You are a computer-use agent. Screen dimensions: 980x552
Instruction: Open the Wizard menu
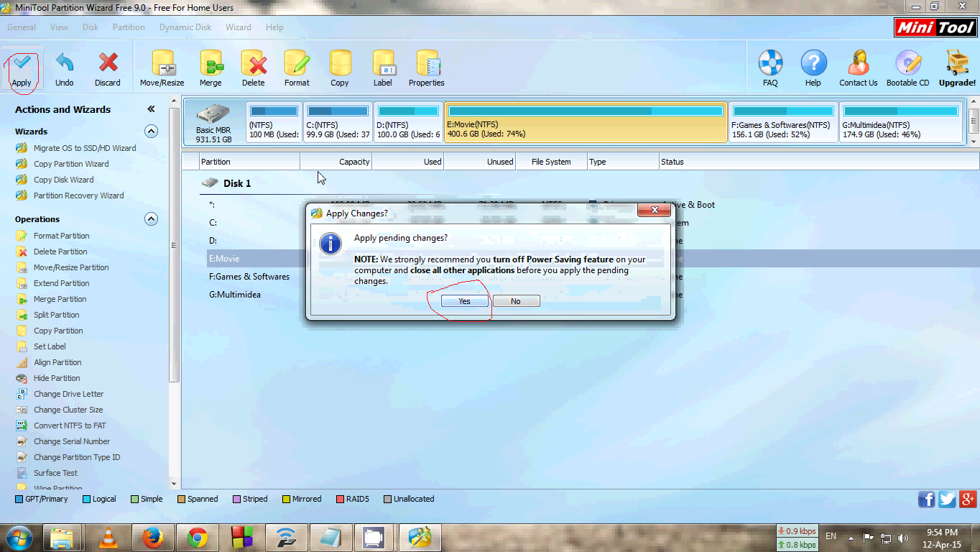239,27
